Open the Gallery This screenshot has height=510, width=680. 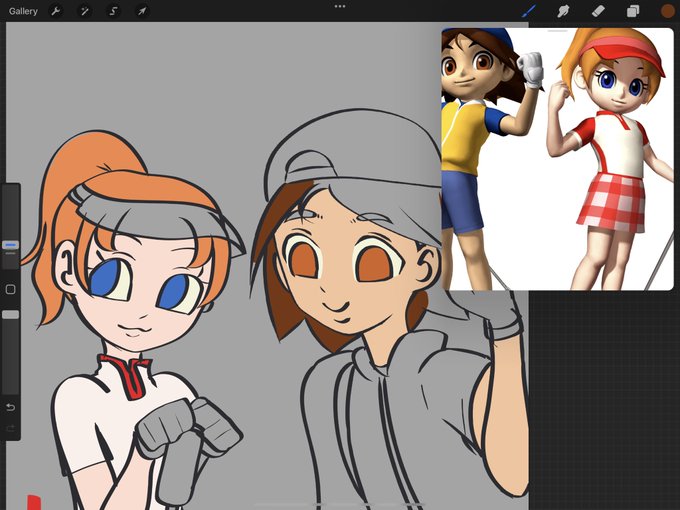[x=23, y=11]
